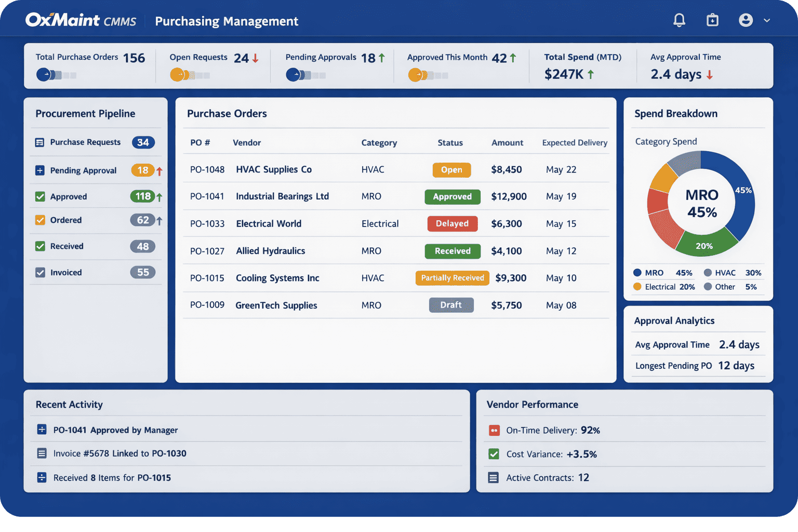
Task: Sort by the Amount column header
Action: [508, 143]
